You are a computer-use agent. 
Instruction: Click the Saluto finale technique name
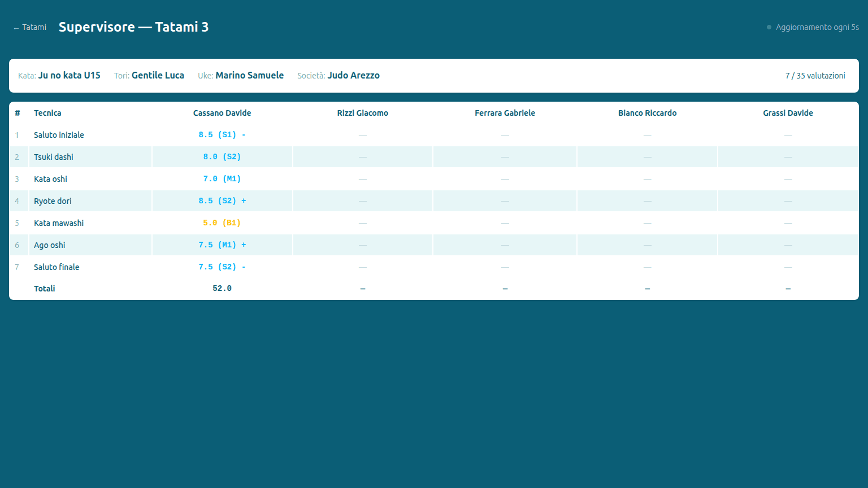pos(57,267)
